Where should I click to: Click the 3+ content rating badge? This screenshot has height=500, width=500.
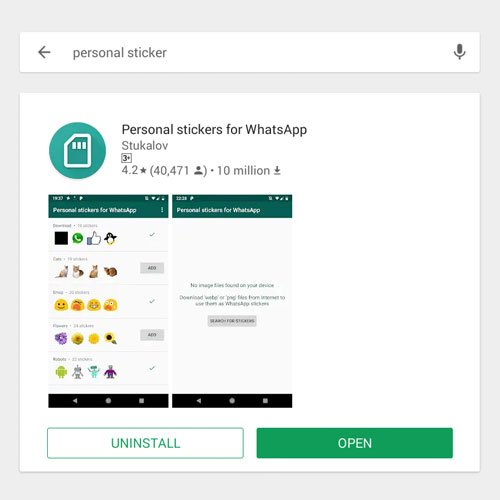126,158
